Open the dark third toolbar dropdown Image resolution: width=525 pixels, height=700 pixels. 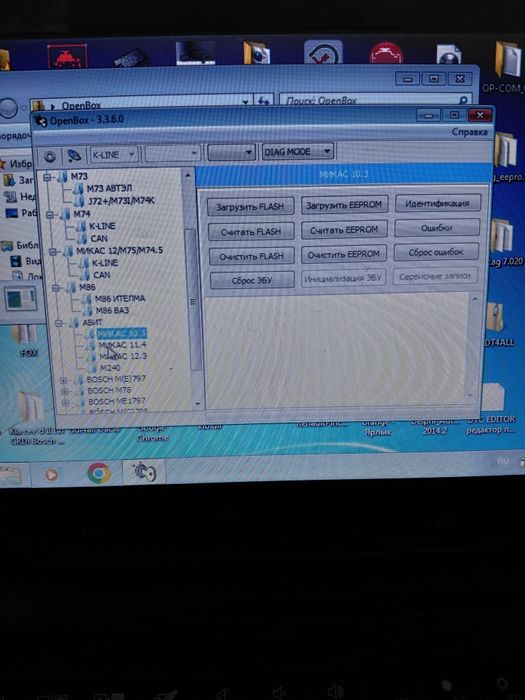click(231, 152)
